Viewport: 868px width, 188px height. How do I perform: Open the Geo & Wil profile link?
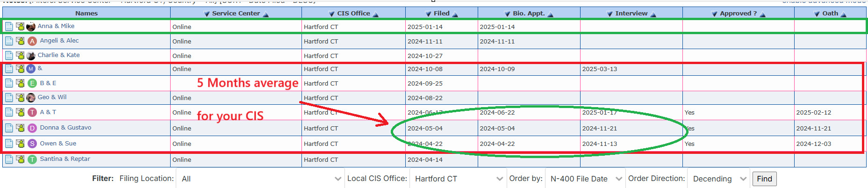pyautogui.click(x=52, y=97)
